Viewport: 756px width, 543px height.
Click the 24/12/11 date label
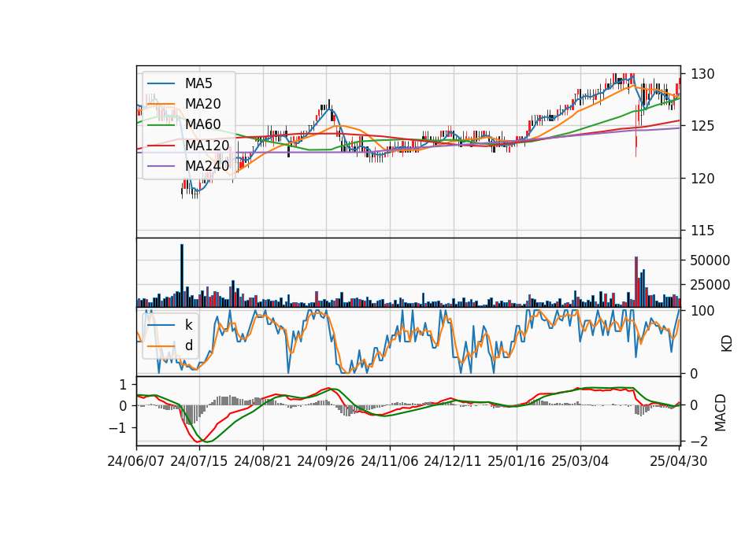pyautogui.click(x=453, y=461)
